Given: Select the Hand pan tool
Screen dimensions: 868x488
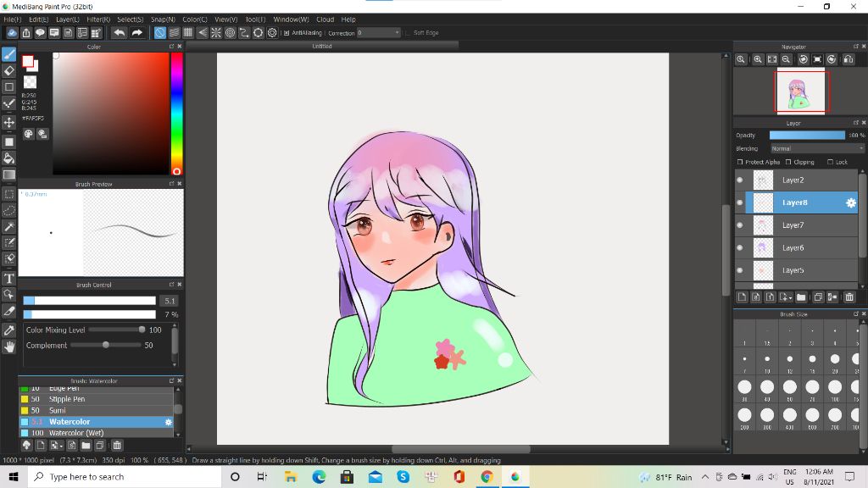Looking at the screenshot, I should [8, 347].
